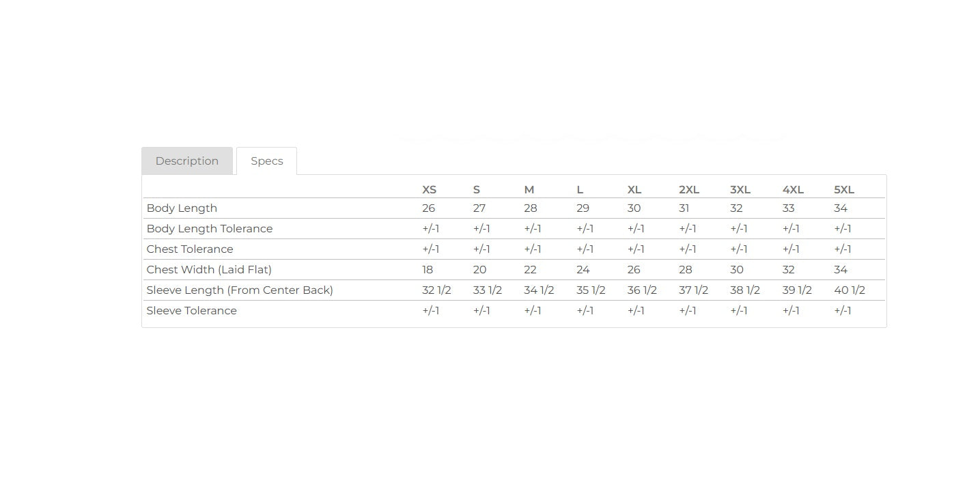The width and height of the screenshot is (980, 479).
Task: Click chest width value 18
Action: click(x=428, y=270)
